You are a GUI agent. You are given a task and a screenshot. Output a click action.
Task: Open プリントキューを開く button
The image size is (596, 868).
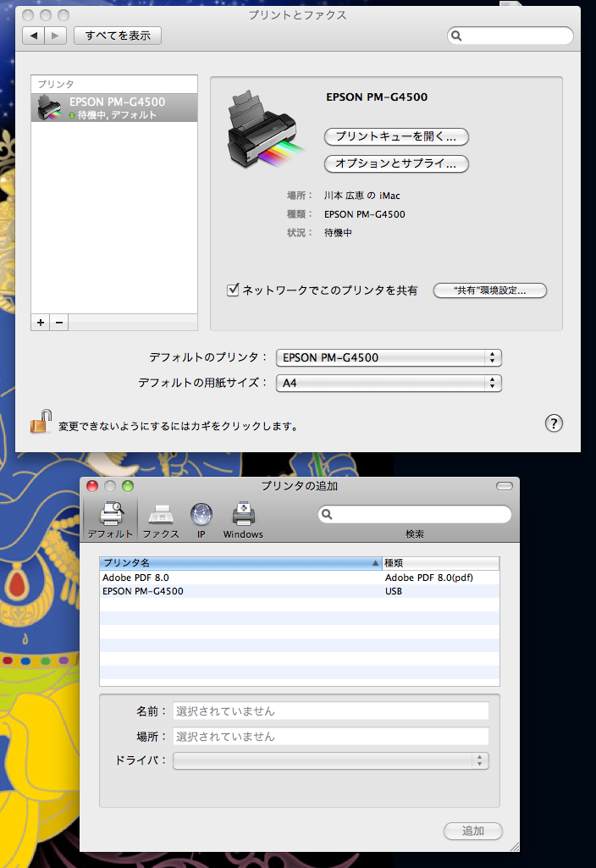(396, 136)
